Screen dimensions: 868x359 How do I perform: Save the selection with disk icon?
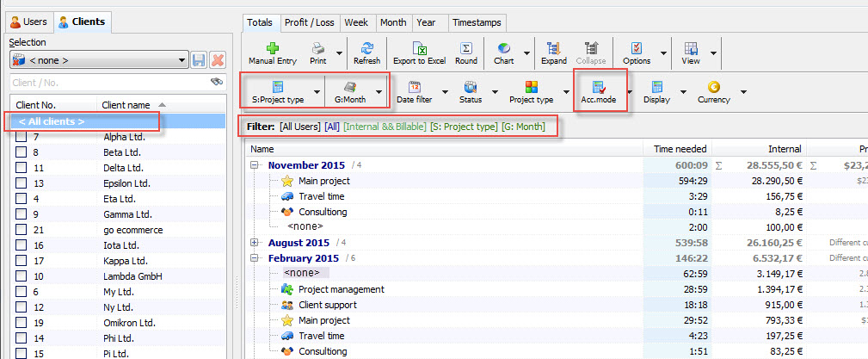[x=199, y=60]
